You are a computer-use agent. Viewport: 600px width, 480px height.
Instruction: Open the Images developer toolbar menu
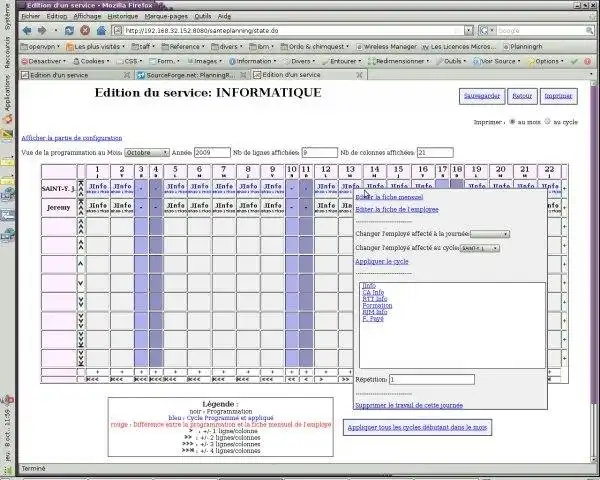pyautogui.click(x=204, y=61)
